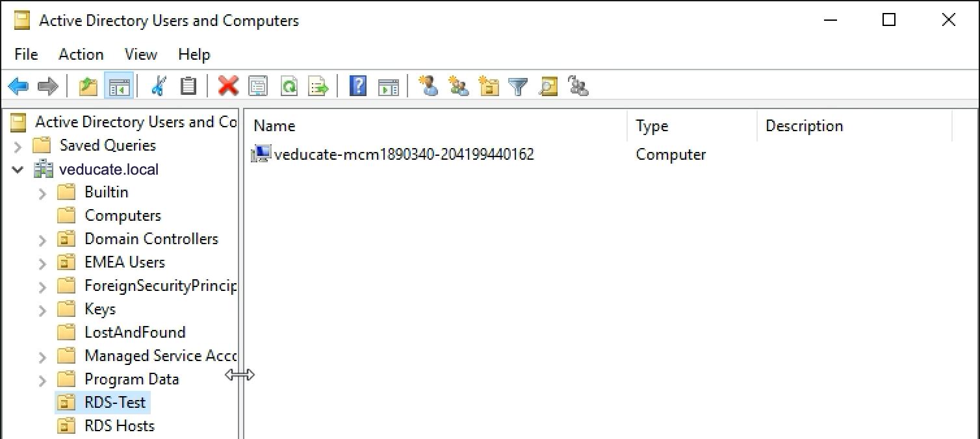
Task: Click the Forward arrow toolbar icon
Action: pyautogui.click(x=48, y=86)
